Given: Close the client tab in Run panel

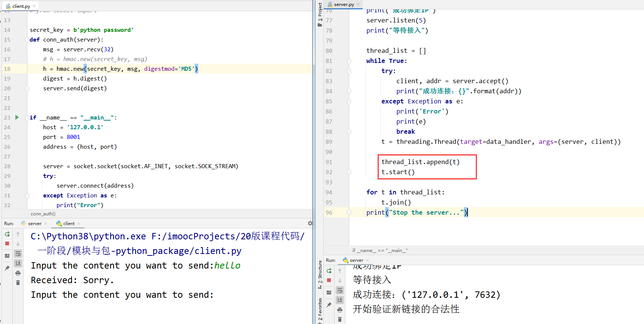Looking at the screenshot, I should point(79,224).
